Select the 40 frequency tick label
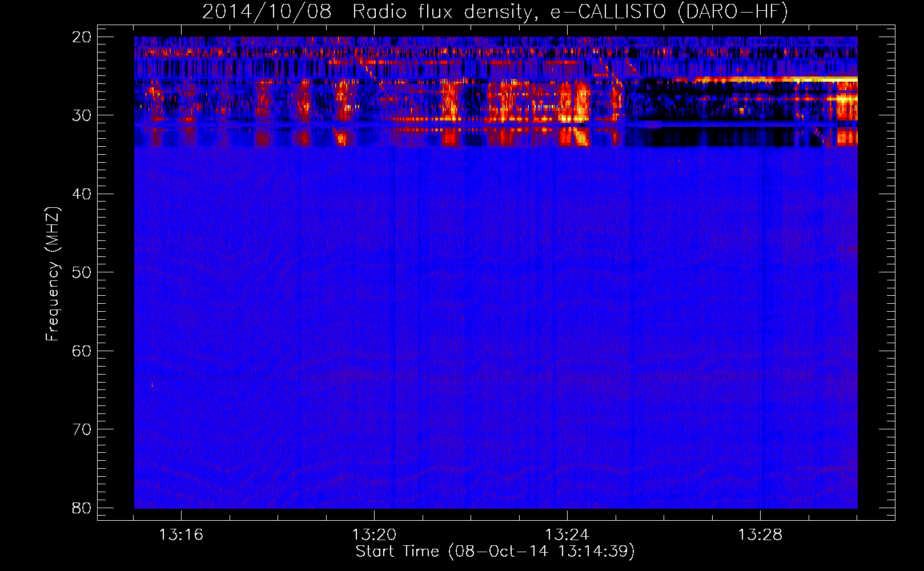924x571 pixels. coord(82,194)
